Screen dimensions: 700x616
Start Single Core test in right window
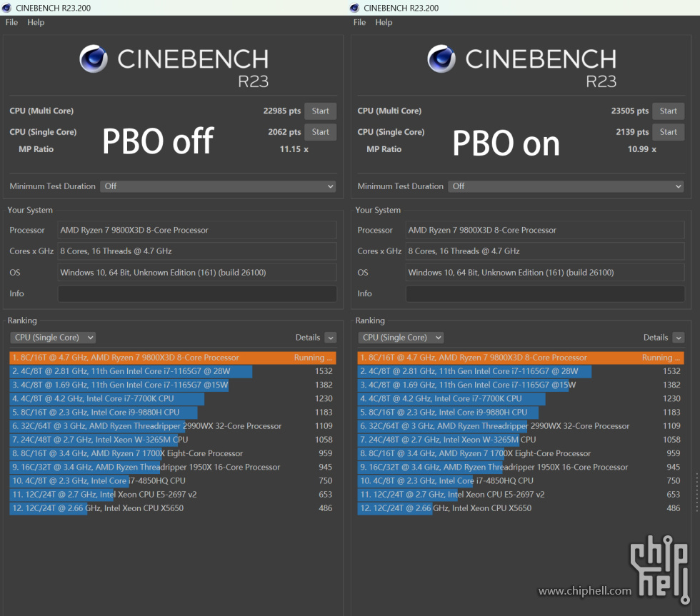coord(669,132)
